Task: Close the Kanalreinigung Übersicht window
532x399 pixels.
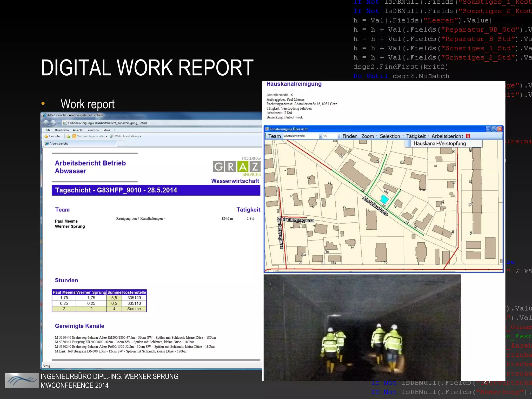Action: tap(500, 129)
